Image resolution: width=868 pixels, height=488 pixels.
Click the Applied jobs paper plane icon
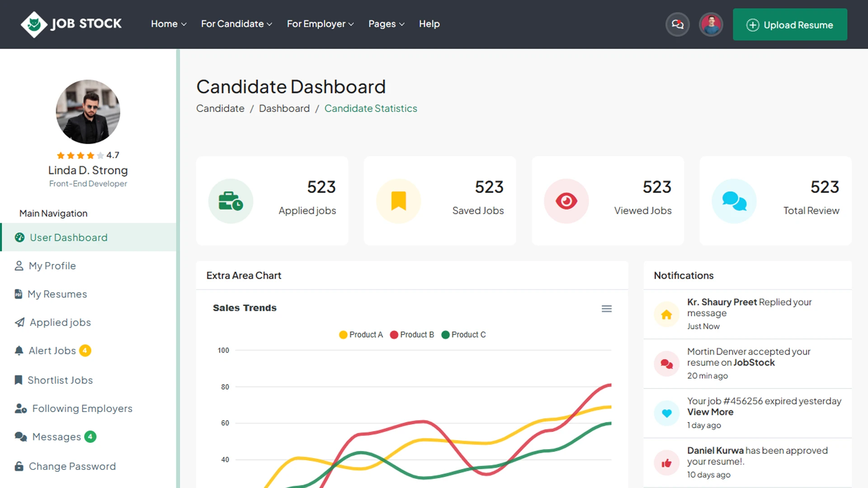pyautogui.click(x=19, y=322)
